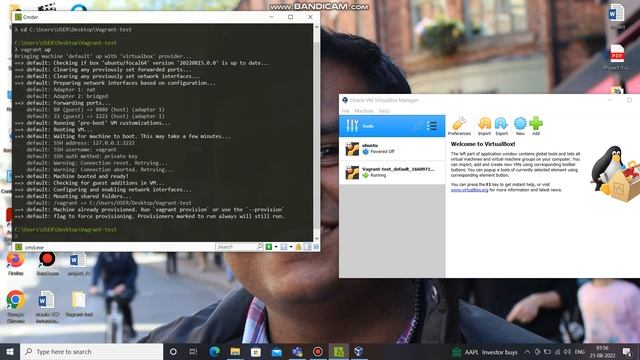
Task: Open the Firefox desktop shortcut
Action: coord(16,264)
